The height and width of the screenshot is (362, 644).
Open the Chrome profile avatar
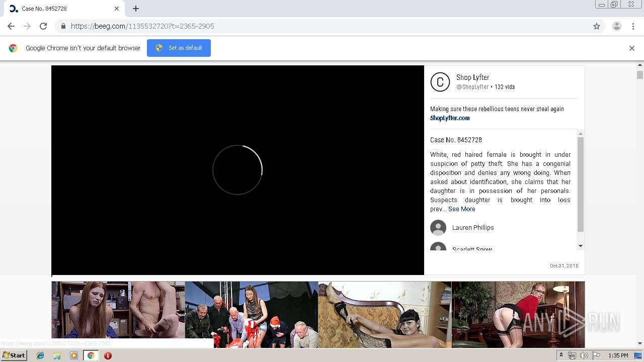coord(617,26)
